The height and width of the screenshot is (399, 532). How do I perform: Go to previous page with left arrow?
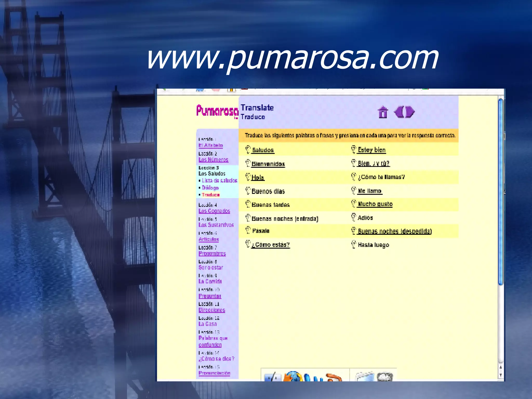tap(399, 112)
